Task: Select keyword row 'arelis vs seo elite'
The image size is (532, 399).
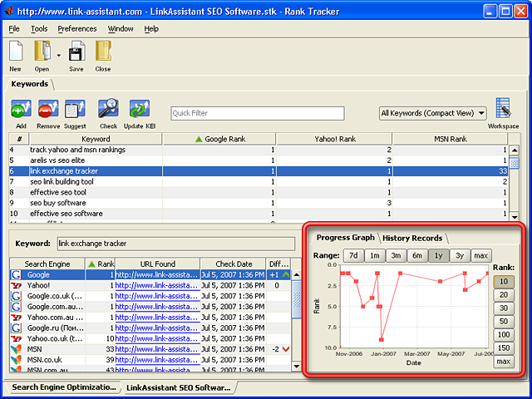Action: [x=259, y=160]
